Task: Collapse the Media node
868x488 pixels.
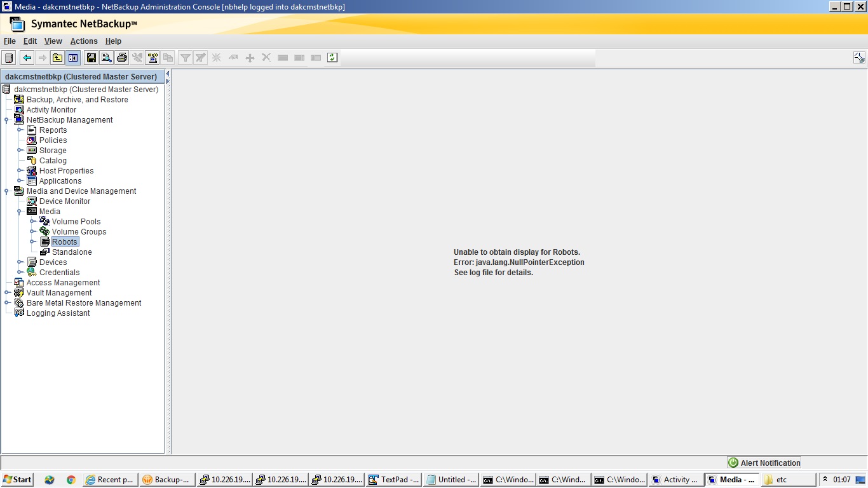Action: 20,212
